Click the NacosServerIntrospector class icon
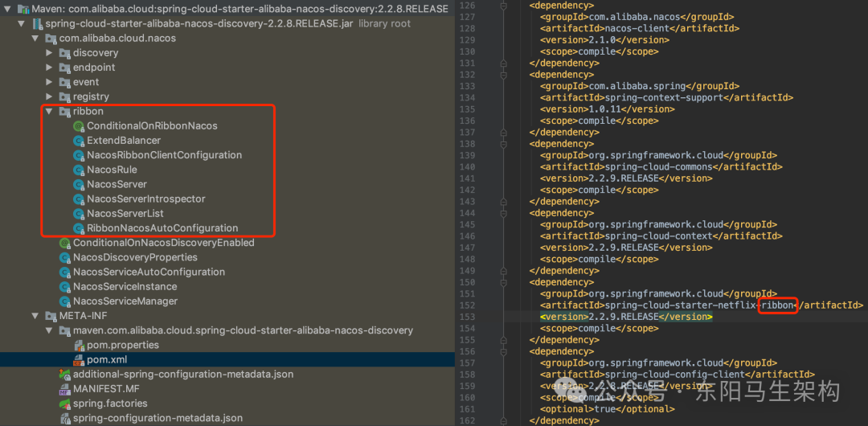Image resolution: width=868 pixels, height=426 pixels. tap(79, 199)
